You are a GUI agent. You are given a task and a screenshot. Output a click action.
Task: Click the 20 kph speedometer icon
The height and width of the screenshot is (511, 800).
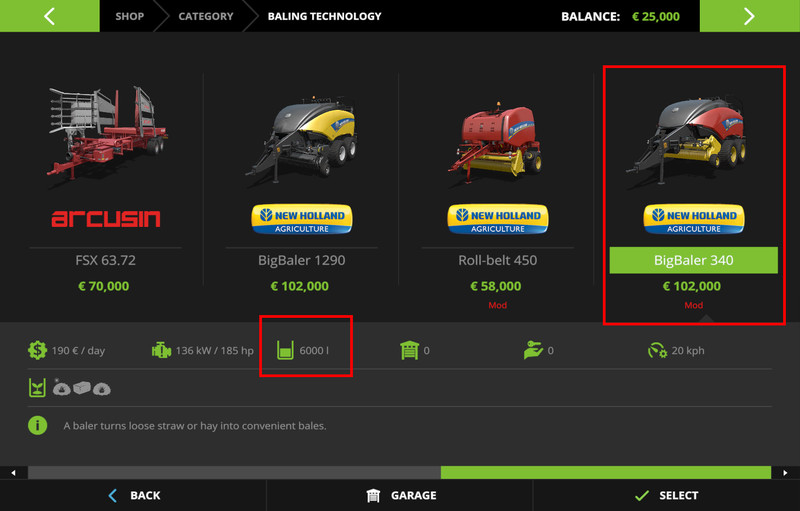coord(656,351)
